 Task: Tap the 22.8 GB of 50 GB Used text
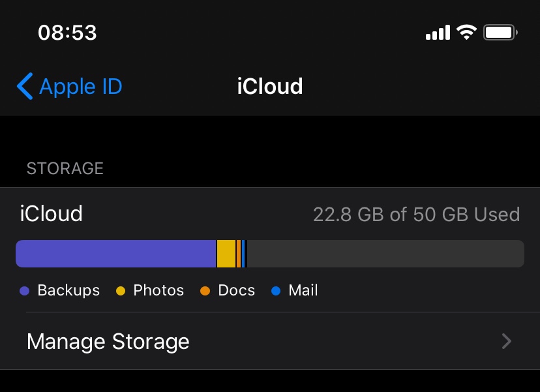[x=416, y=214]
